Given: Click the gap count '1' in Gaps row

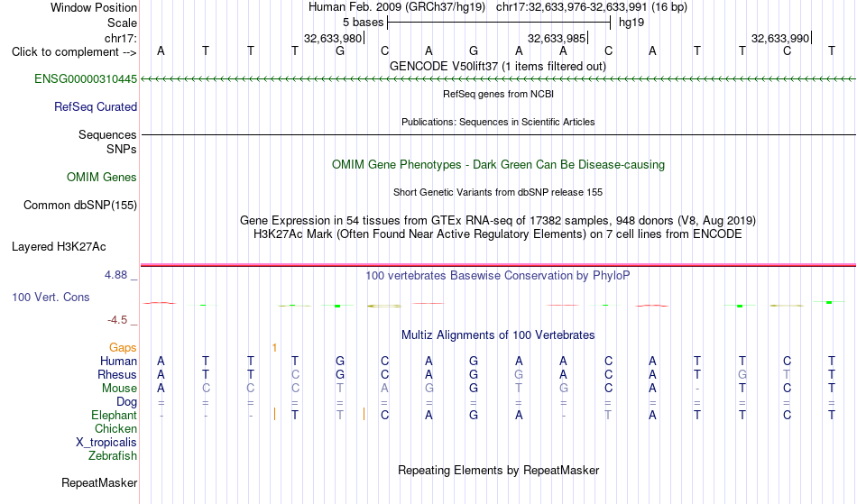Looking at the screenshot, I should (274, 348).
